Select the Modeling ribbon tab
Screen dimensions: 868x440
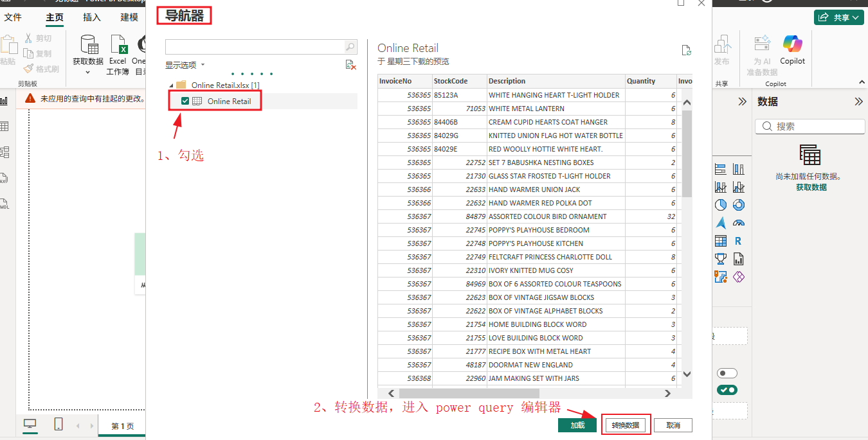[x=129, y=17]
